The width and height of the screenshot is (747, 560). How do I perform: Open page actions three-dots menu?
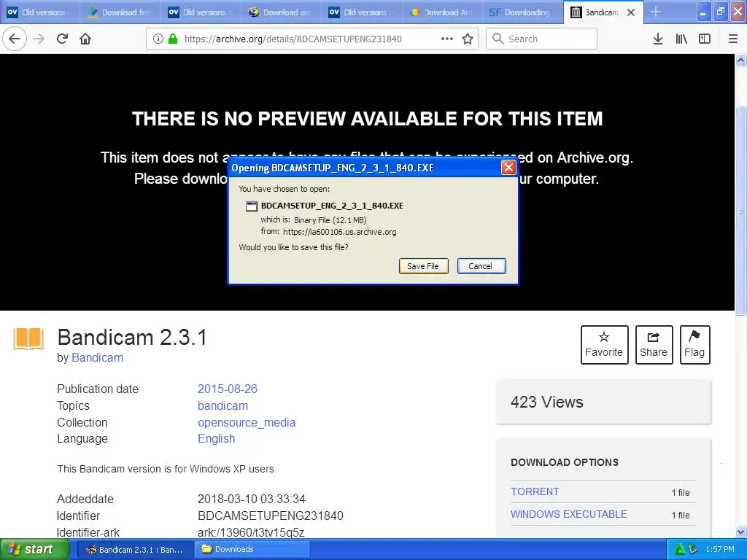[x=447, y=39]
